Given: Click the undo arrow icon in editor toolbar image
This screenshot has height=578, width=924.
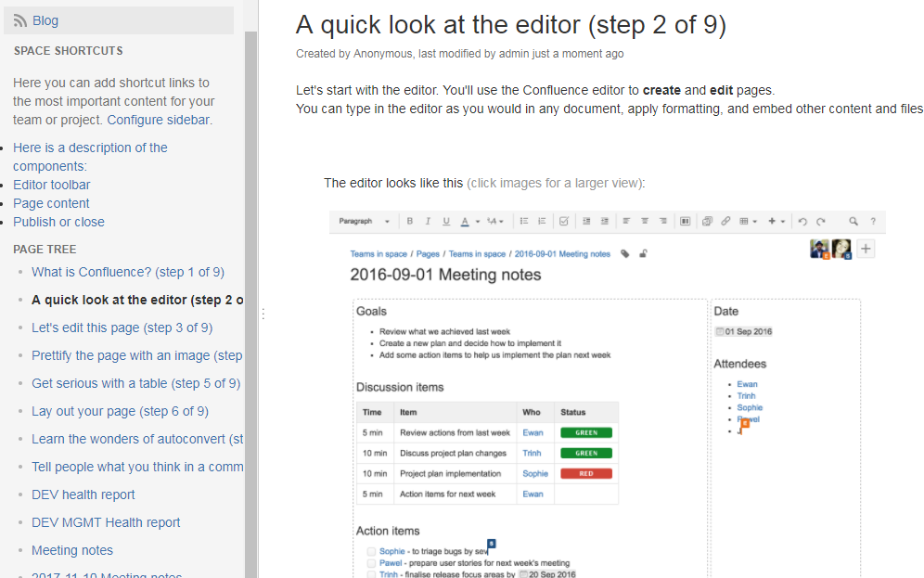Looking at the screenshot, I should (802, 222).
